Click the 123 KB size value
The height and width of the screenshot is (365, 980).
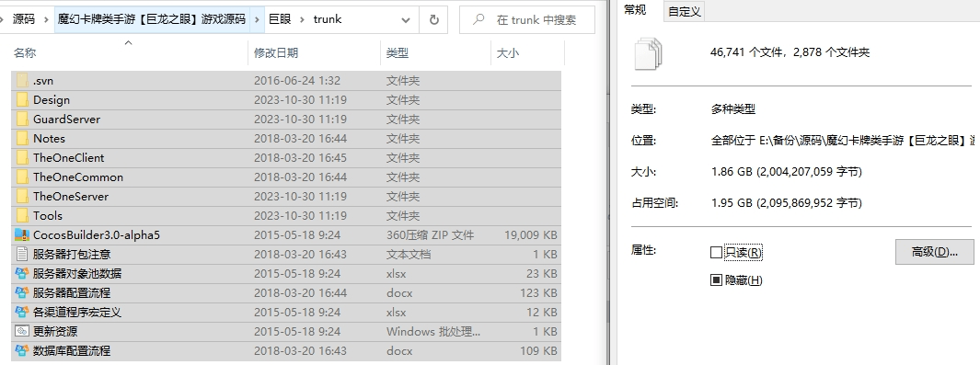pos(538,293)
